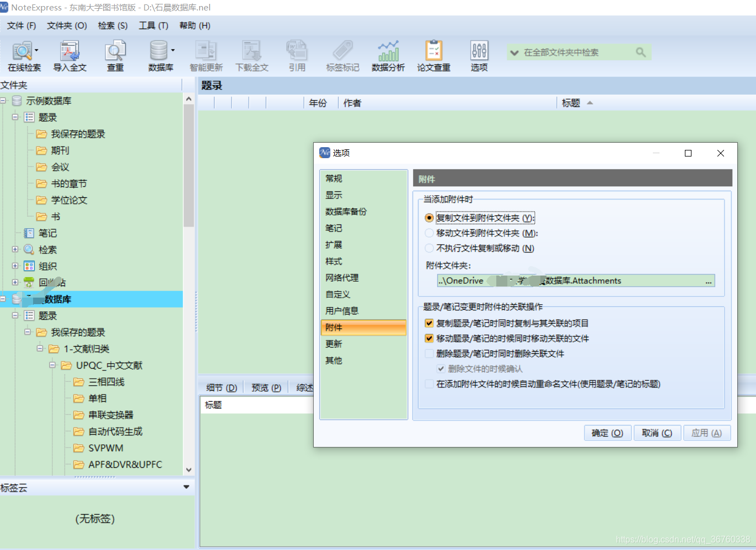Screen dimensions: 756x550
Task: Select 数据库备份 in options list
Action: [x=363, y=212]
